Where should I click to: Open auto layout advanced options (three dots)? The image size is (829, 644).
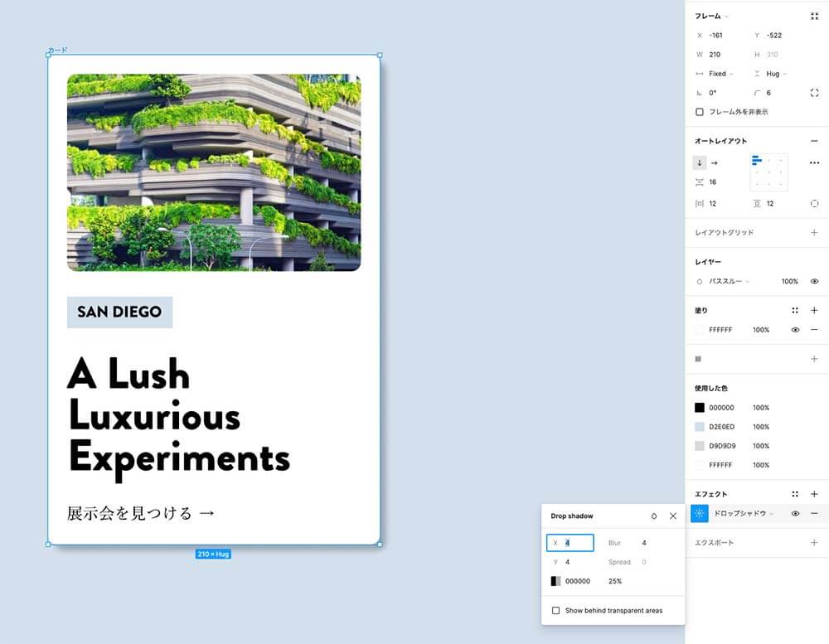[814, 162]
